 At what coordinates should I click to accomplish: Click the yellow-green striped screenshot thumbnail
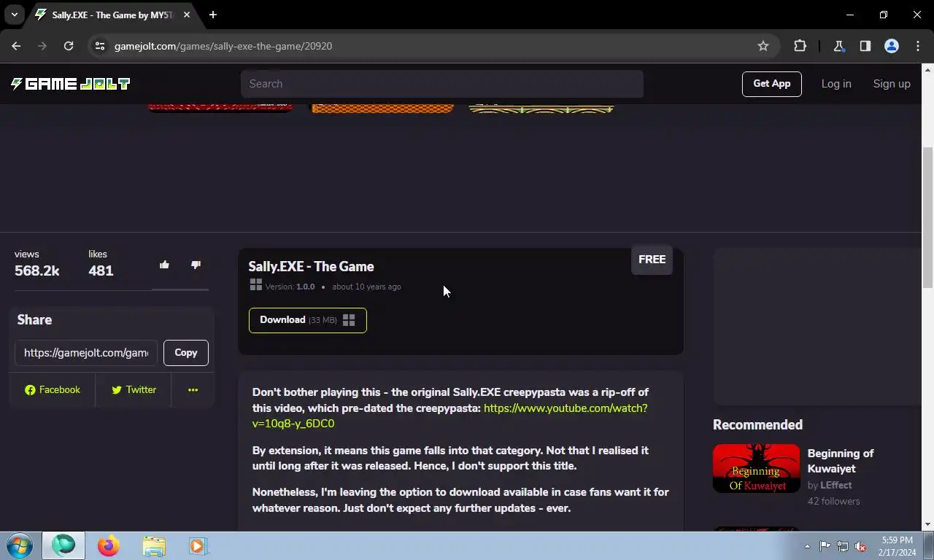click(541, 108)
